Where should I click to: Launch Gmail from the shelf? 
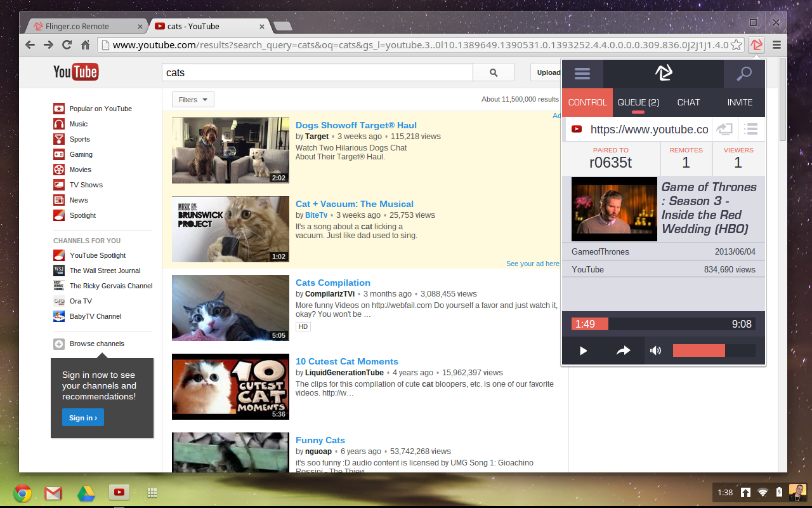tap(53, 492)
